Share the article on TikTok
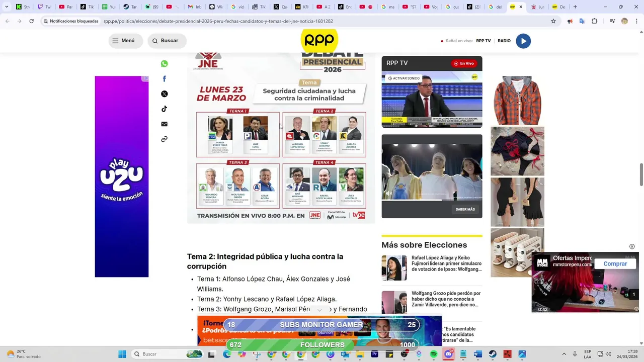This screenshot has height=362, width=644. click(x=164, y=109)
